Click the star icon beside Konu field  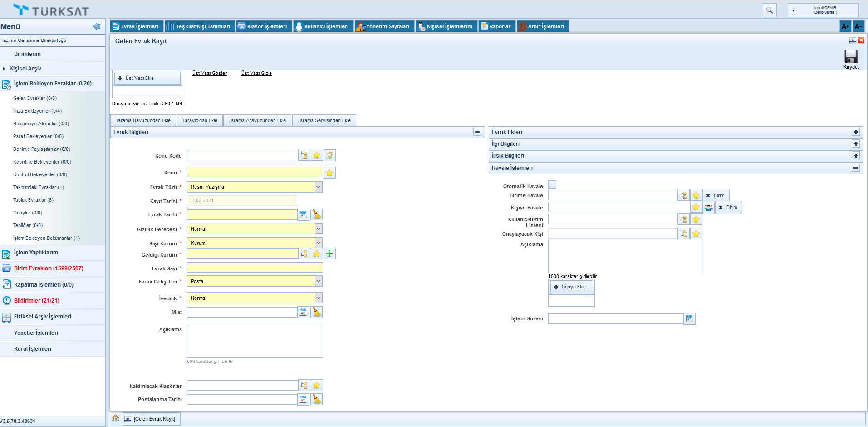click(329, 173)
